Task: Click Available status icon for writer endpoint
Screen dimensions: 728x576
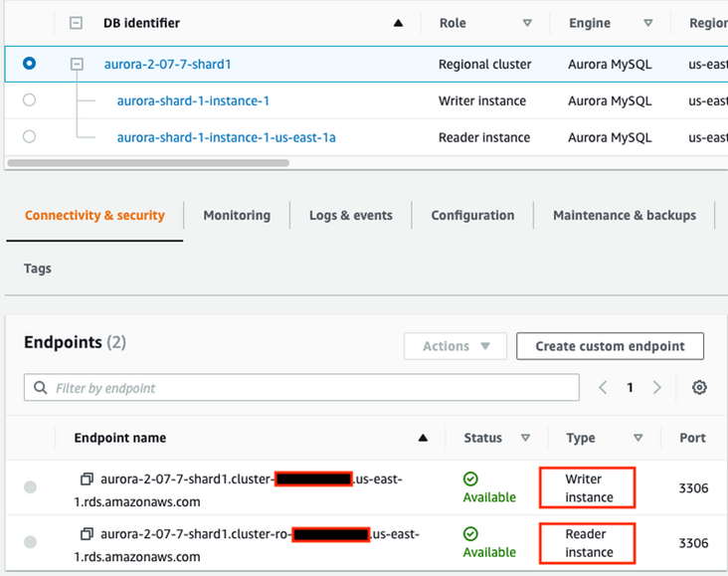Action: click(x=470, y=479)
